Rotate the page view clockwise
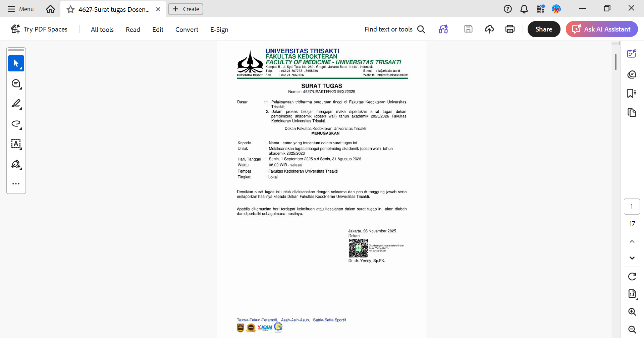 pos(632,276)
